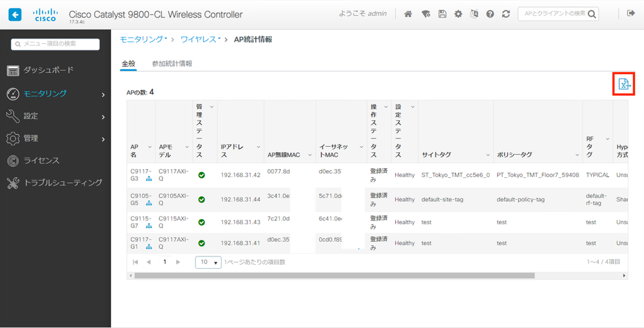Click topology icon beside C9115-G7
The width and height of the screenshot is (644, 328).
[x=149, y=226]
